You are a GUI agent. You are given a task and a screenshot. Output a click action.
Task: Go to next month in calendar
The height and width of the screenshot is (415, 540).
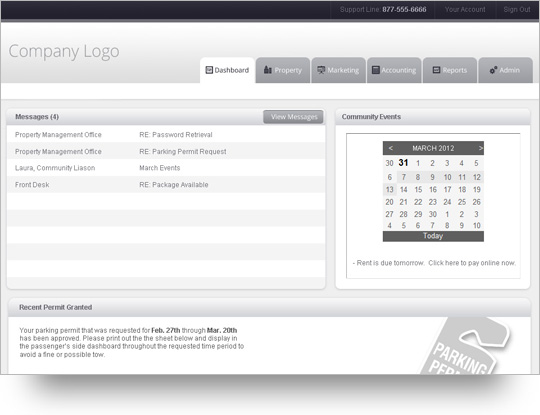pos(480,148)
